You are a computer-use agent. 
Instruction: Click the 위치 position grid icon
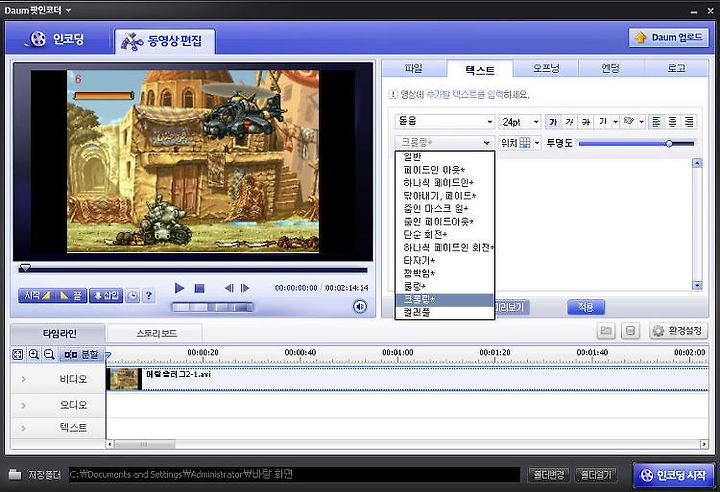[x=524, y=143]
